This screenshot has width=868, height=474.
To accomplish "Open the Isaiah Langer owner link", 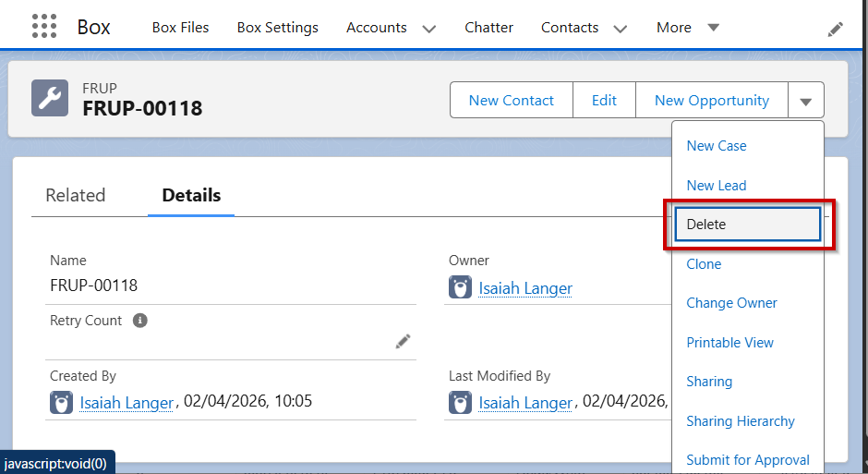I will (524, 288).
